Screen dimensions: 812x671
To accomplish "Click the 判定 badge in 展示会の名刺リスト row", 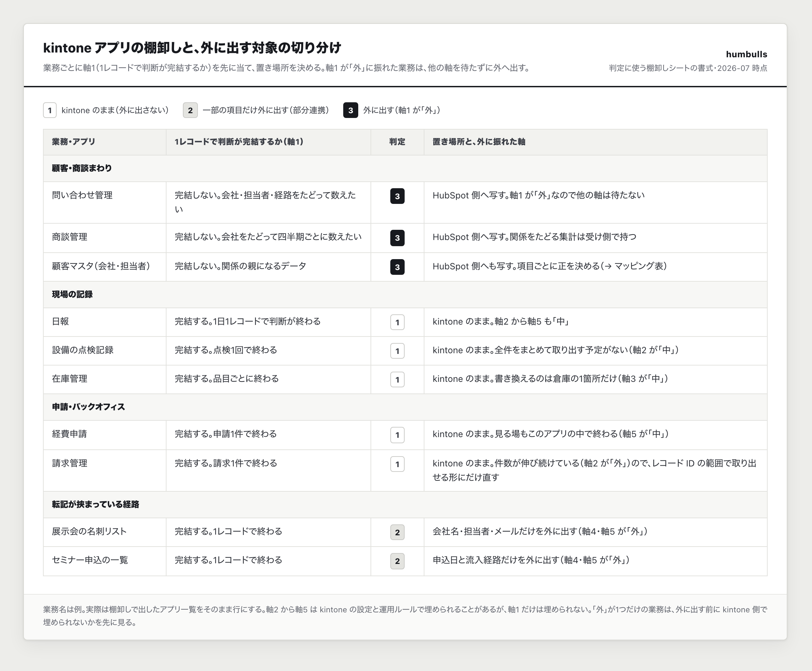I will [x=397, y=532].
